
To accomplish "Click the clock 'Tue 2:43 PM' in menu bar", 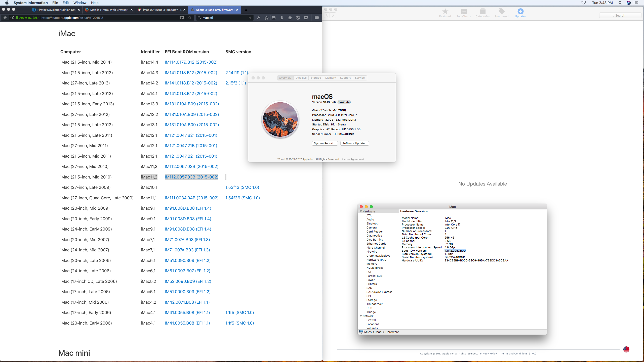I will pos(602,3).
